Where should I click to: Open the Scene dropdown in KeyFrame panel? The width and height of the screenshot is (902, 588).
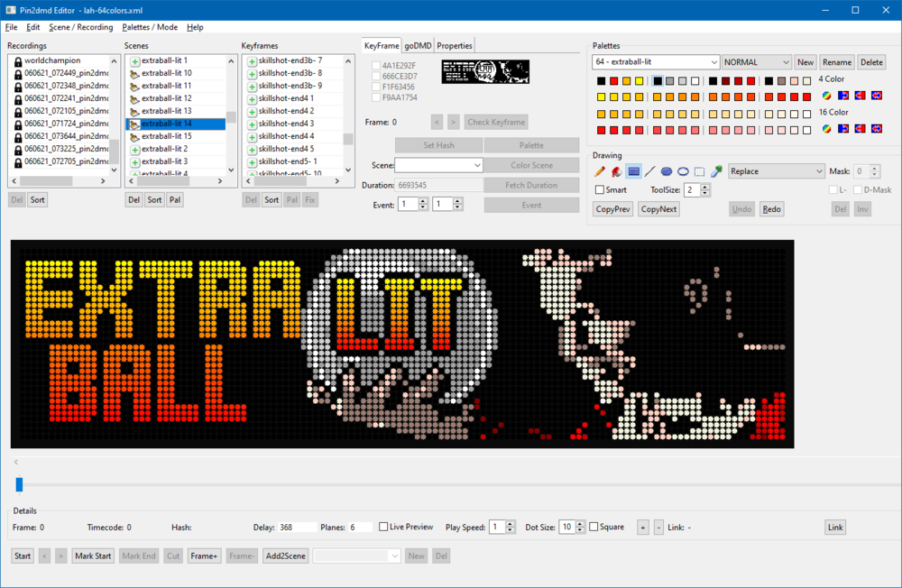click(438, 165)
